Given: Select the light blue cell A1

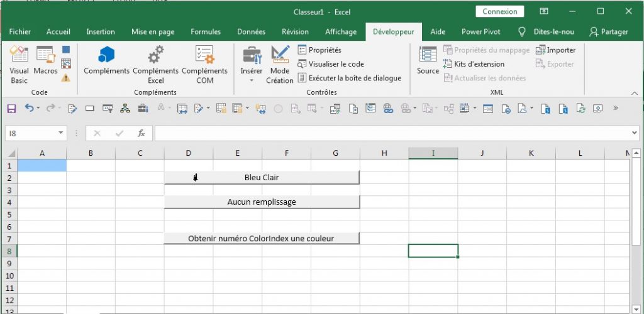Looking at the screenshot, I should point(42,165).
